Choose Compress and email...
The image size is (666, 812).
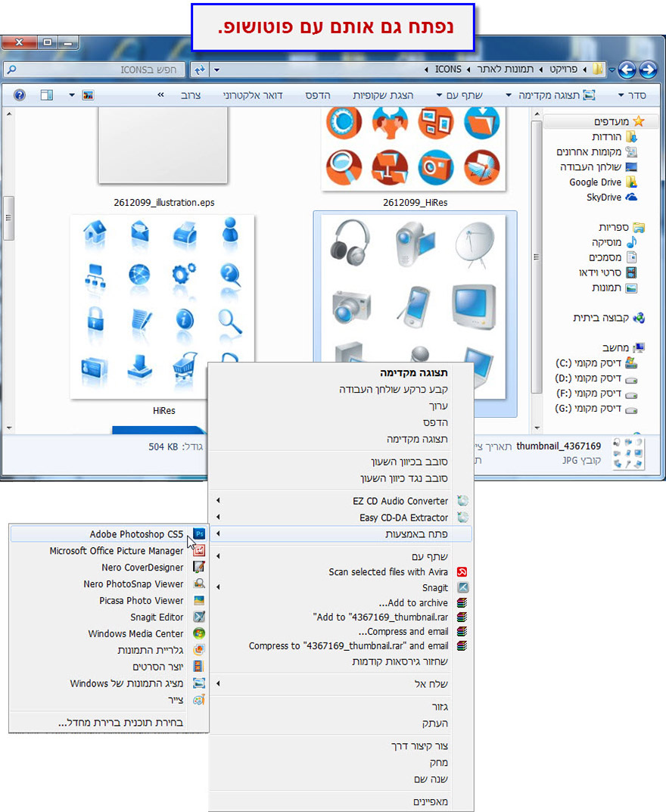coord(341,631)
